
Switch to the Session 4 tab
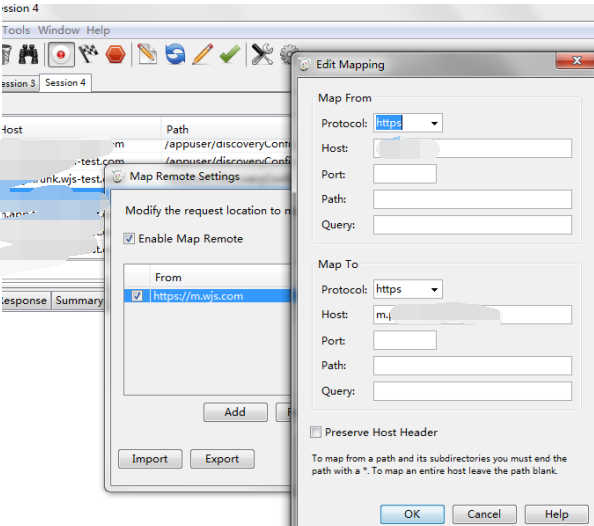click(x=65, y=83)
